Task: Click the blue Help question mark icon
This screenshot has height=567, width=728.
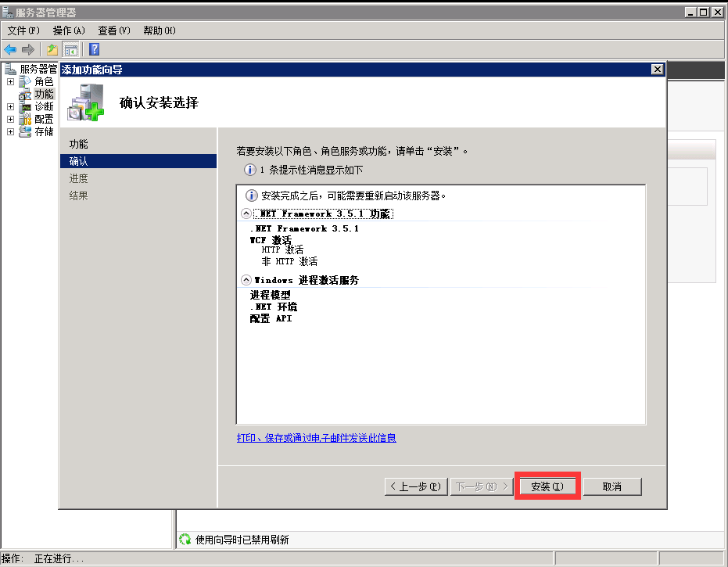Action: (x=94, y=49)
